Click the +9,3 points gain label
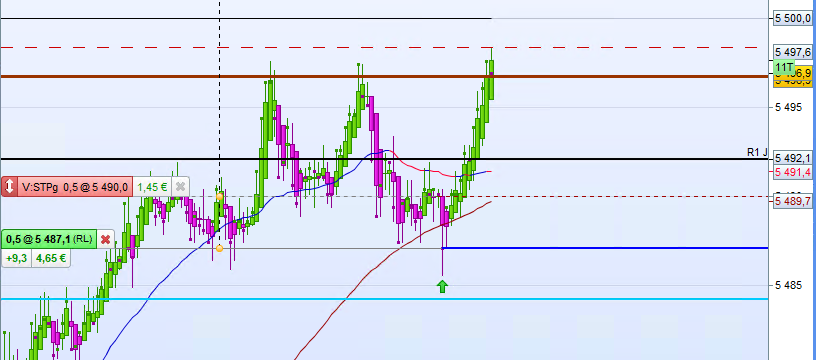This screenshot has height=360, width=816. point(17,258)
